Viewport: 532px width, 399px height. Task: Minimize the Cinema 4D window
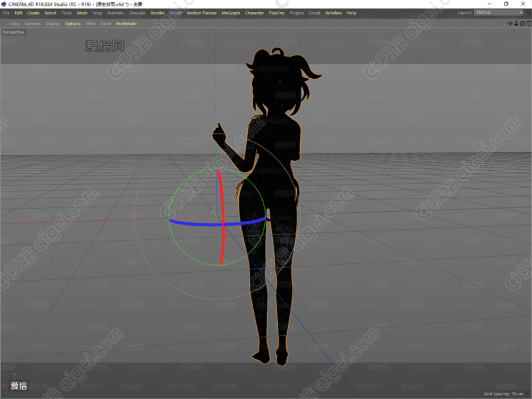point(489,4)
